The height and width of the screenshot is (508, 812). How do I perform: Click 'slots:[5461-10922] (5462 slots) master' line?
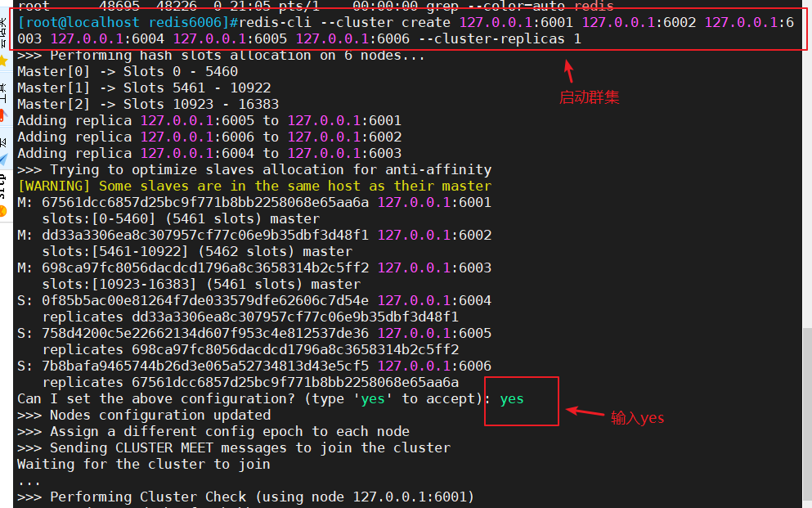(197, 252)
